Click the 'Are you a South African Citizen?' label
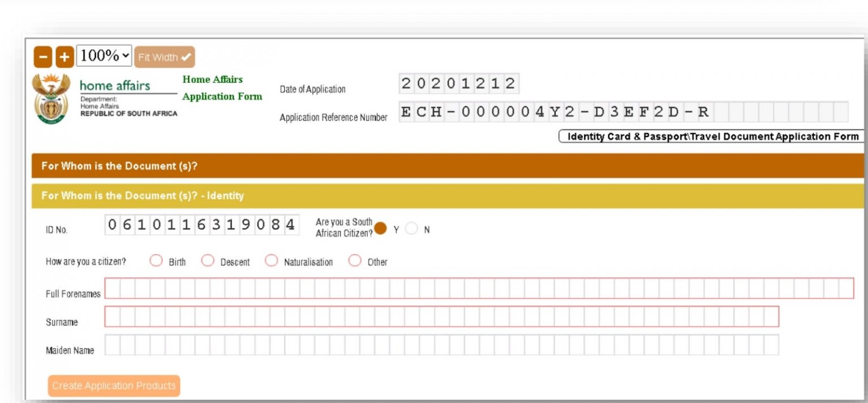868x403 pixels. [344, 227]
